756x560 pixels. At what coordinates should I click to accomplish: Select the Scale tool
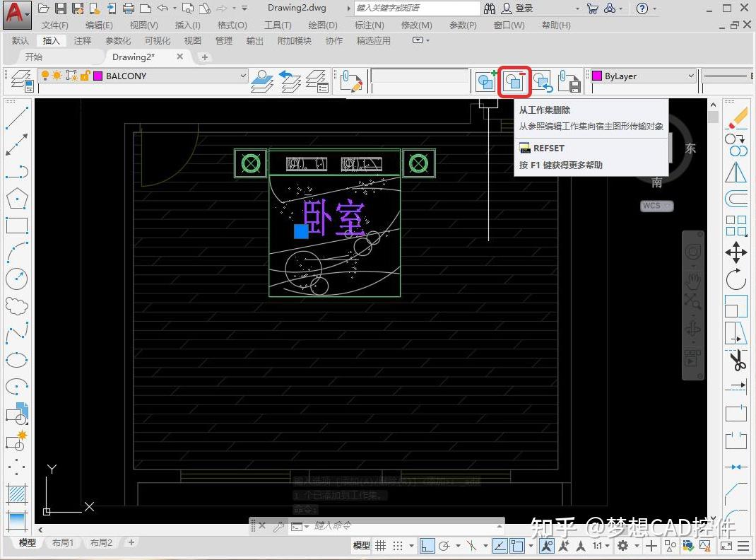pyautogui.click(x=736, y=306)
